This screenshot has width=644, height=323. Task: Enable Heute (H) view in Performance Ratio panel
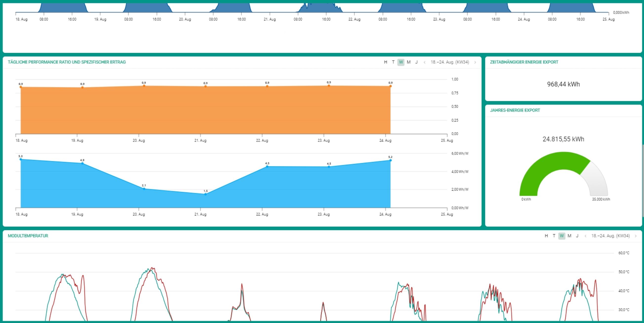(x=386, y=62)
